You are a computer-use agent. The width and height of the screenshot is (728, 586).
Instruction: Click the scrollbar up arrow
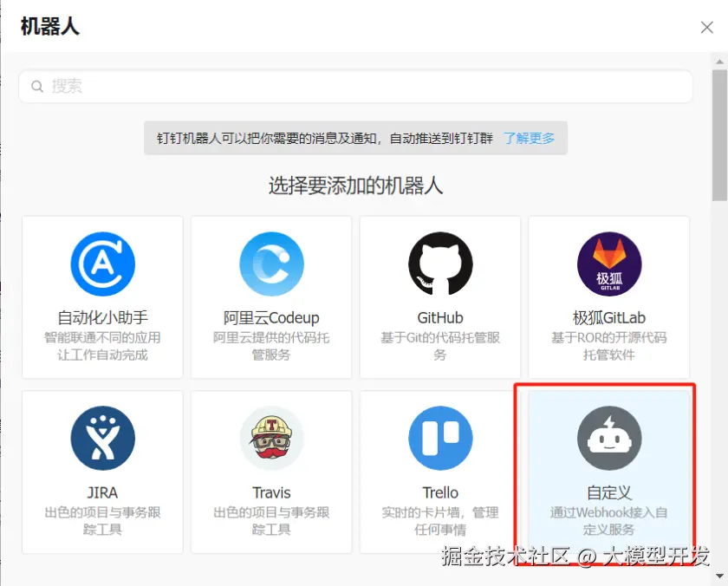pyautogui.click(x=719, y=62)
